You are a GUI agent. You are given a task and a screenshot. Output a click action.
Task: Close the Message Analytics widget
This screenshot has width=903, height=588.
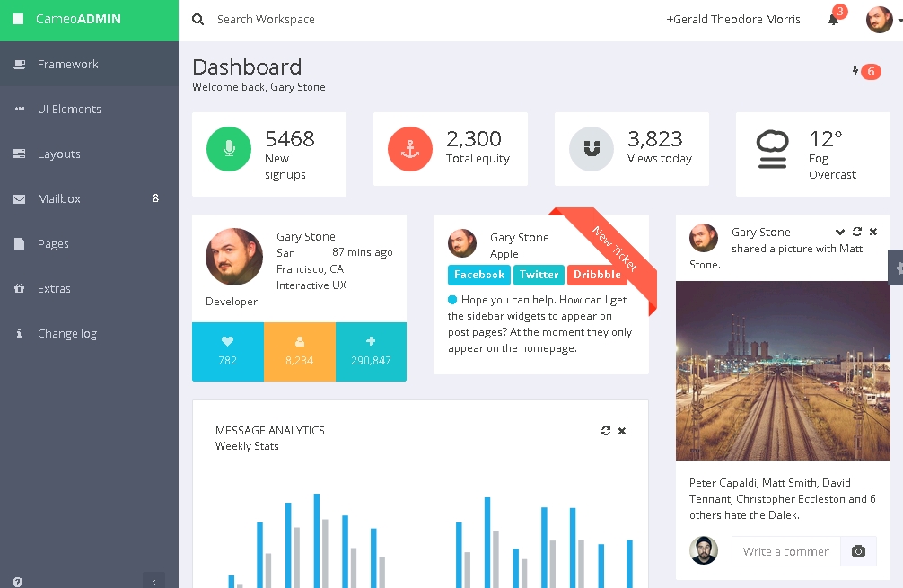click(x=622, y=431)
